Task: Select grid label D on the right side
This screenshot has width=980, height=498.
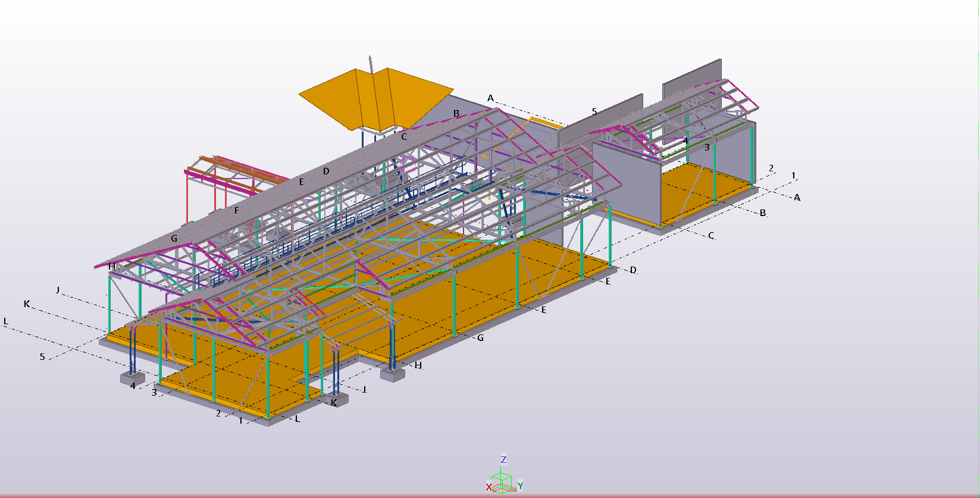Action: tap(633, 270)
